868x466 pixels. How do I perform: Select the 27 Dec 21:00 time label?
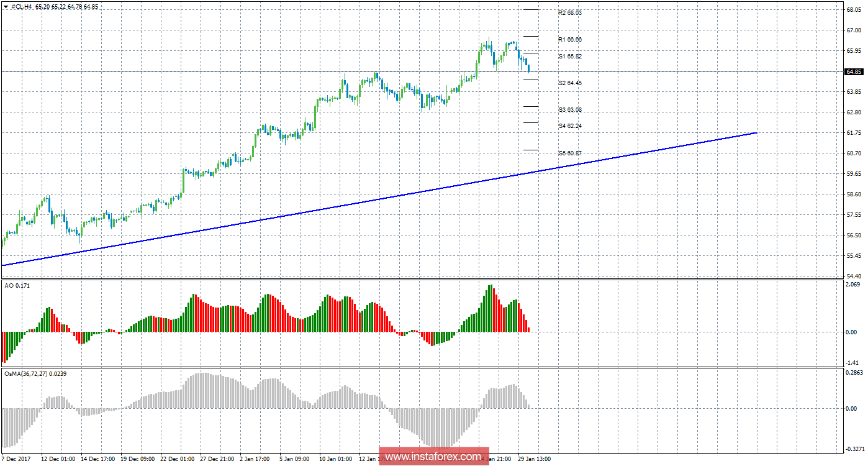[x=218, y=459]
